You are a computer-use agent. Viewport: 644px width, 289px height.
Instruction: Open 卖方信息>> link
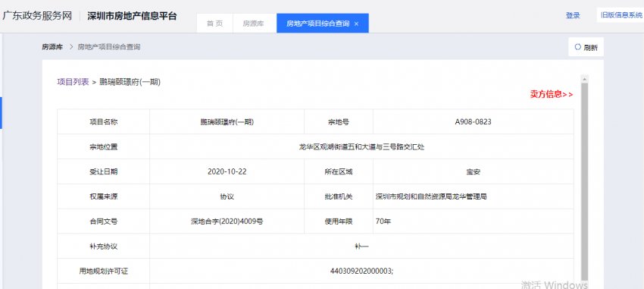(551, 94)
